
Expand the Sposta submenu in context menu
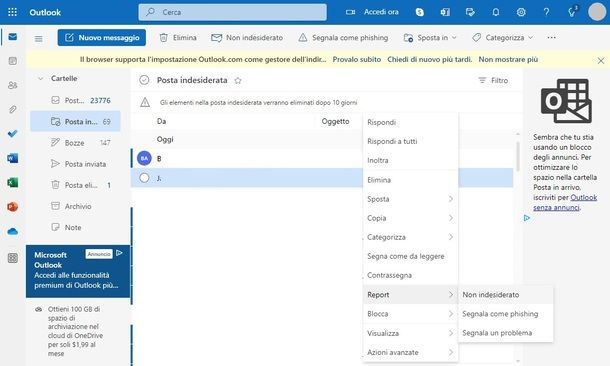pos(451,199)
